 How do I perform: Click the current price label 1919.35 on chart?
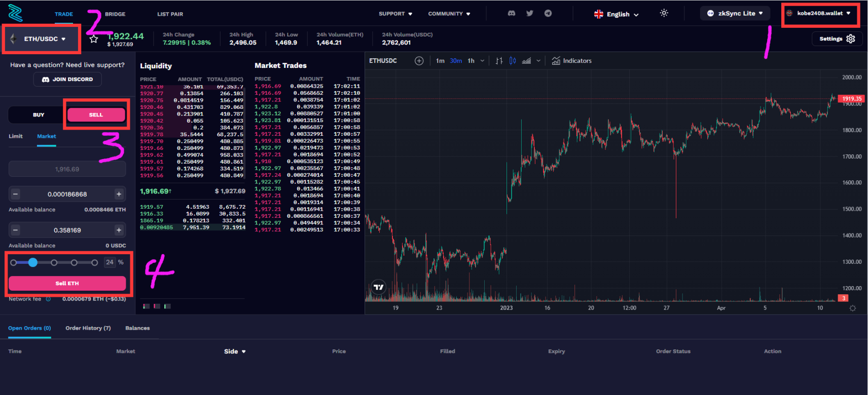pyautogui.click(x=852, y=99)
